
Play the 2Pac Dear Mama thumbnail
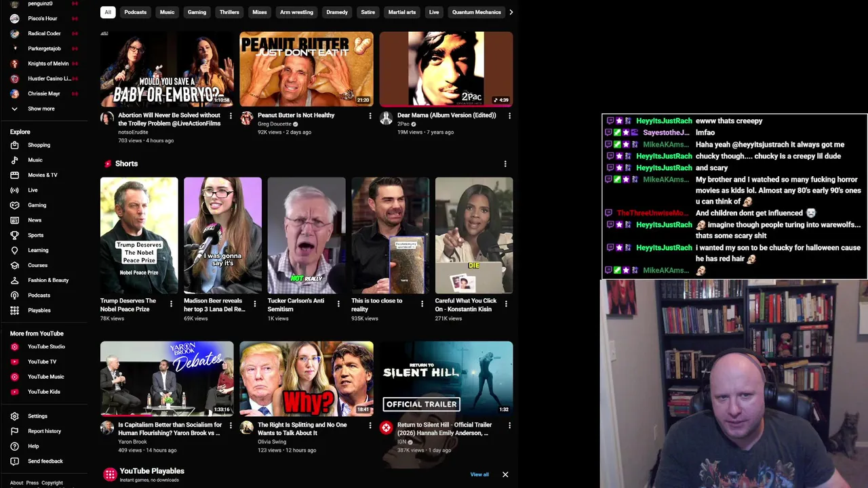[446, 69]
